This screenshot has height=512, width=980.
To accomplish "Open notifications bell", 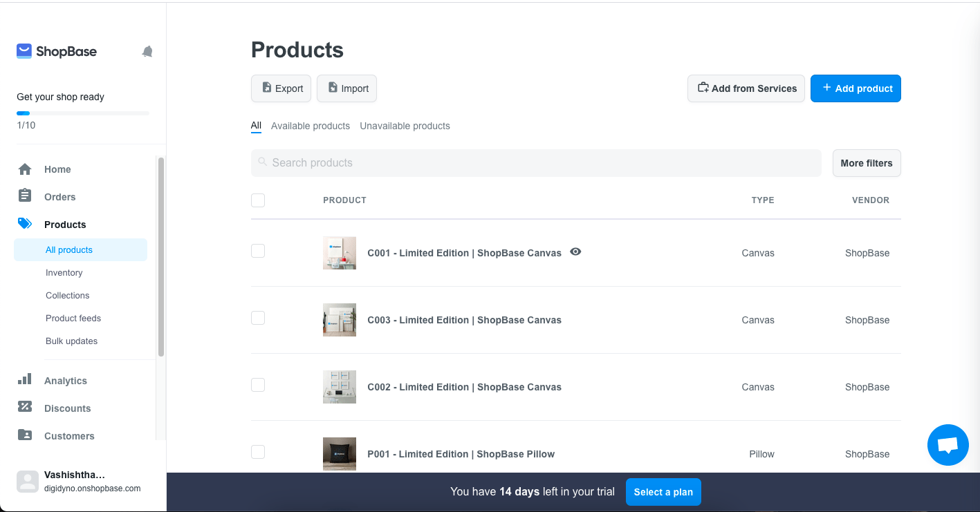I will (x=147, y=51).
